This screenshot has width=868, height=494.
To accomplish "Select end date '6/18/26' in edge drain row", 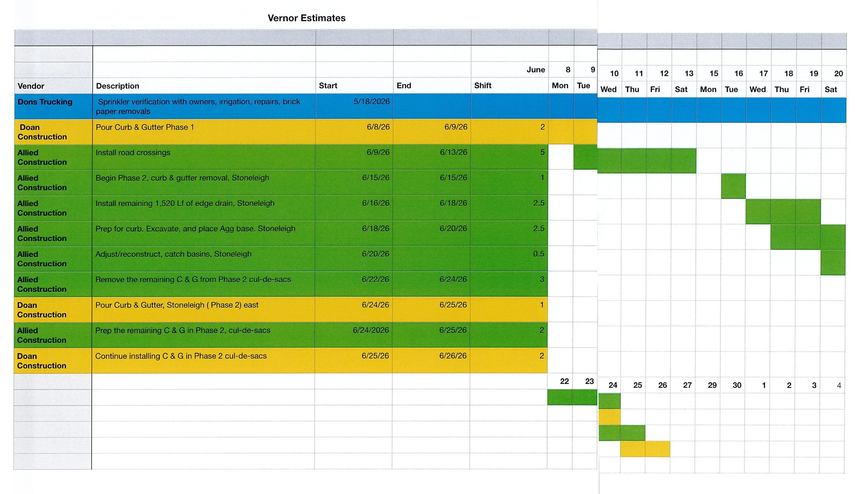I will pos(453,203).
